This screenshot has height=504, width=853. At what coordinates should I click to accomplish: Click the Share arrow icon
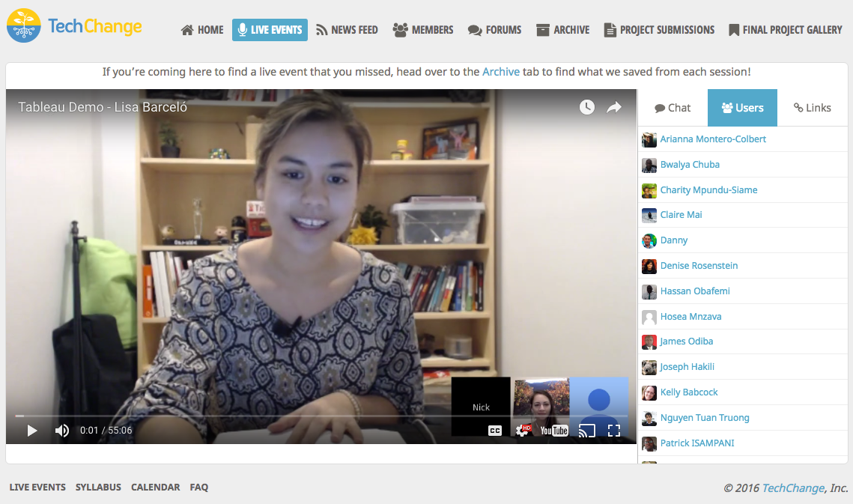pyautogui.click(x=614, y=107)
